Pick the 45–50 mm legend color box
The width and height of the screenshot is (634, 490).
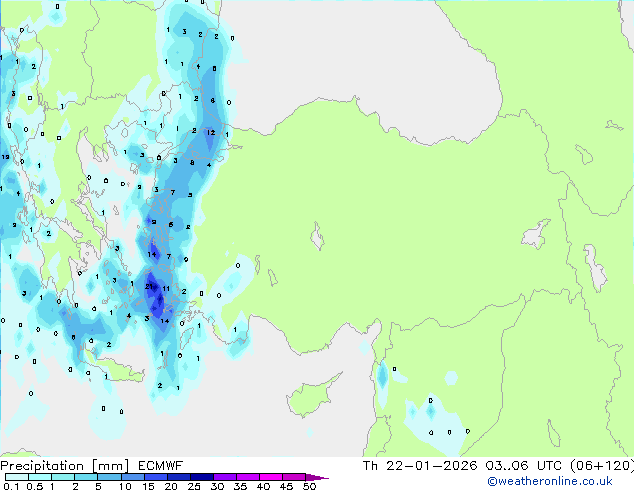point(294,477)
